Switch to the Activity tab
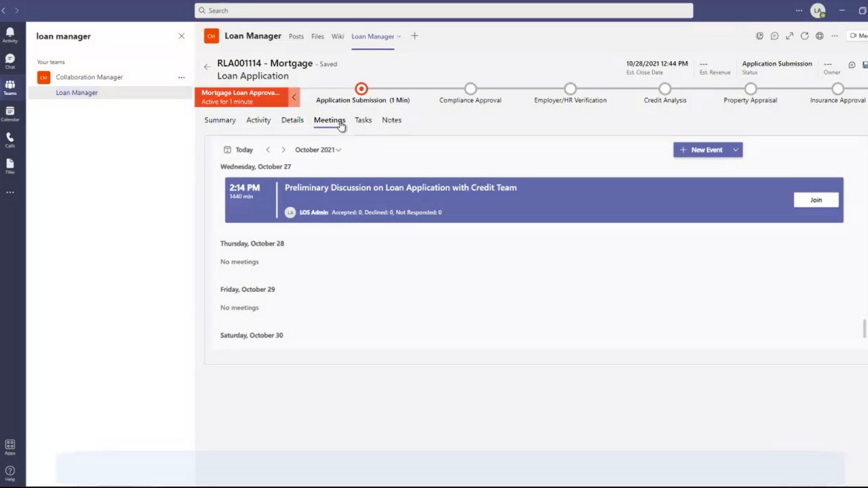 [x=258, y=120]
